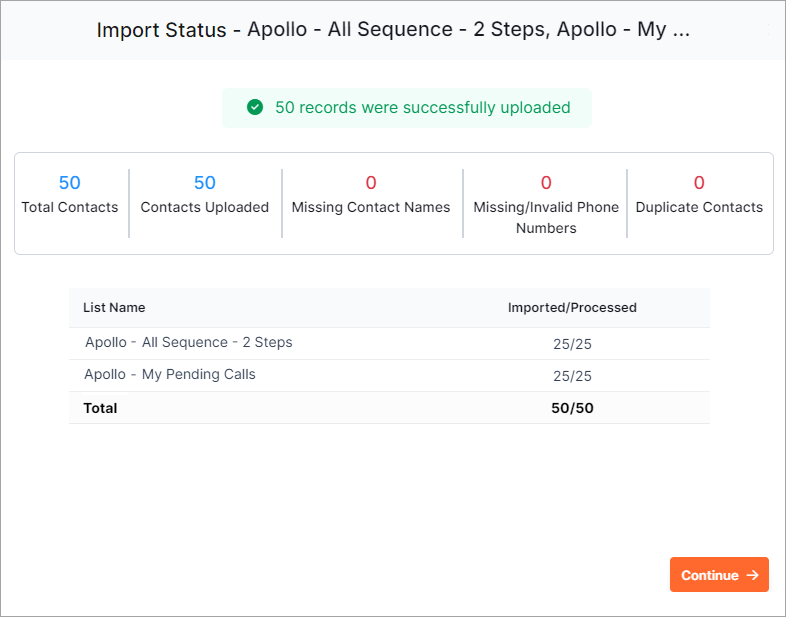This screenshot has width=786, height=617.
Task: Select the Total Contacts count of 50
Action: (x=70, y=183)
